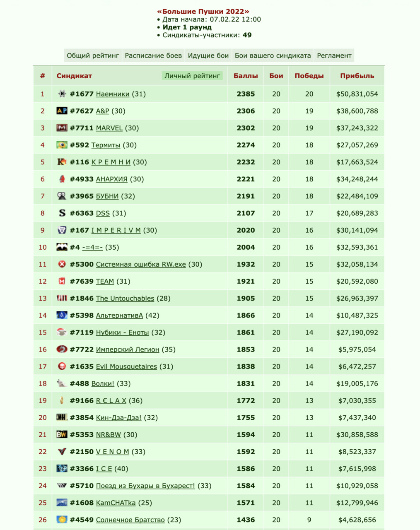
Task: Click the MARVEL syndicate logo icon
Action: [x=62, y=128]
